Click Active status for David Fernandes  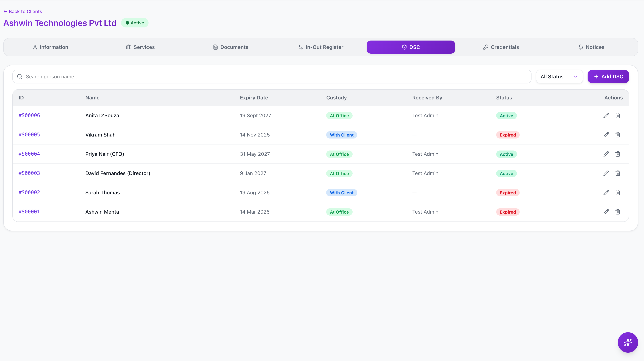pyautogui.click(x=506, y=174)
